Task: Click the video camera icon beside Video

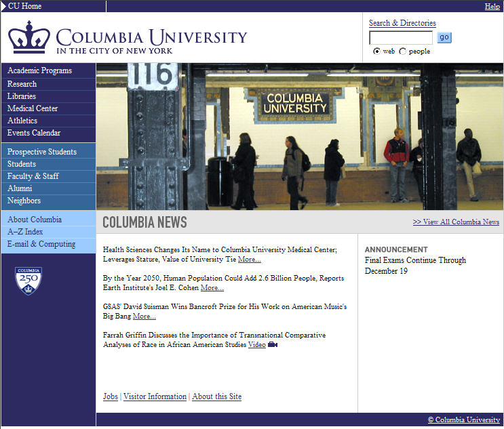Action: [273, 344]
